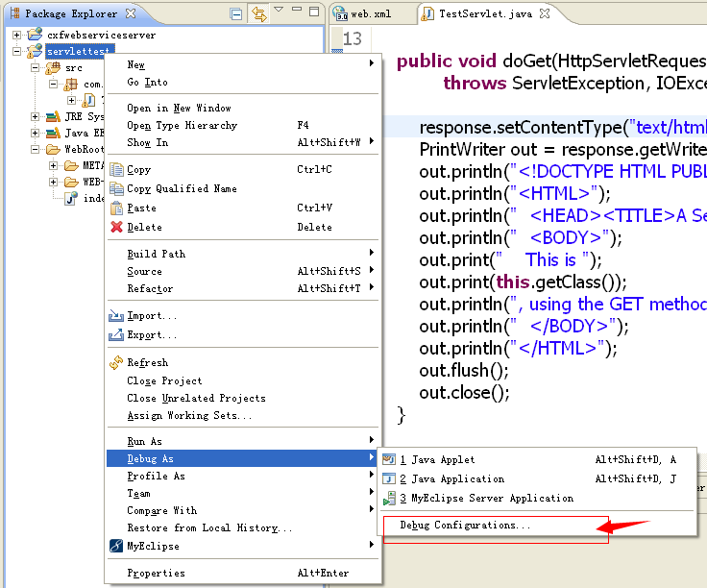The image size is (707, 588).
Task: Collapse the servlettest project node
Action: (x=17, y=51)
